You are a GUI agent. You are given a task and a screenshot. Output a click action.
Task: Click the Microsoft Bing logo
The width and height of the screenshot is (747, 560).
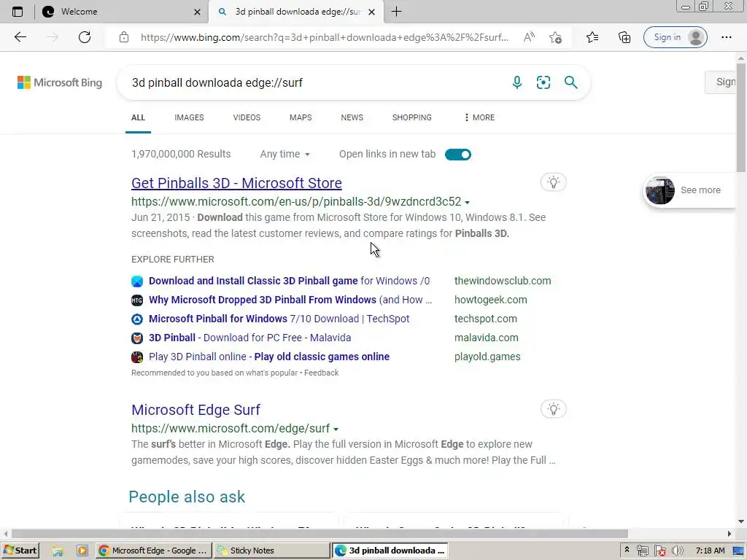[x=60, y=82]
